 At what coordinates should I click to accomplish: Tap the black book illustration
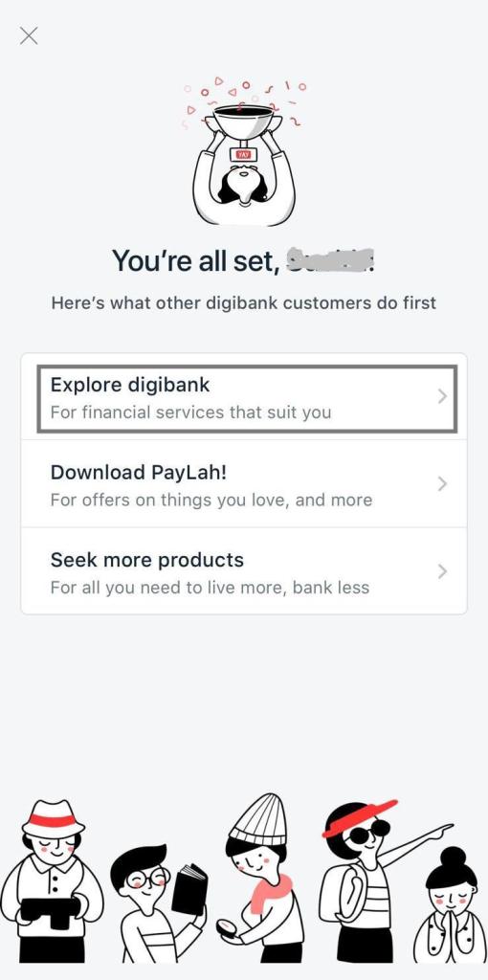click(x=189, y=889)
